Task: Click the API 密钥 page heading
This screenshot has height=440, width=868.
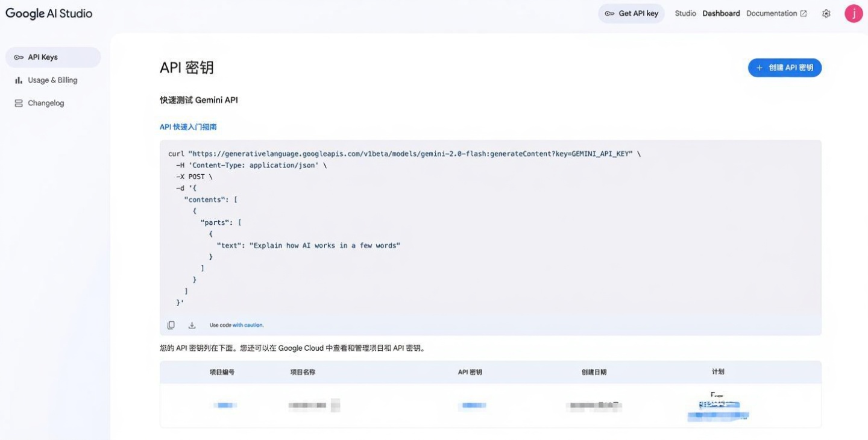Action: [x=187, y=68]
